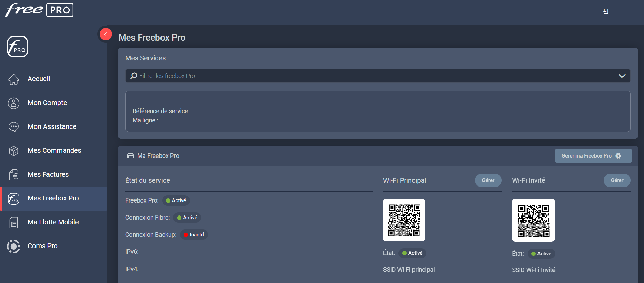Click the Connexion Backup Inactif badge
The width and height of the screenshot is (644, 283).
(194, 235)
